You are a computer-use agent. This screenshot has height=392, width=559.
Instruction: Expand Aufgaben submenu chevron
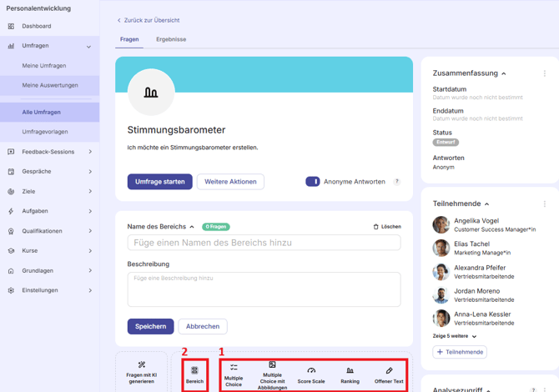[x=90, y=211]
